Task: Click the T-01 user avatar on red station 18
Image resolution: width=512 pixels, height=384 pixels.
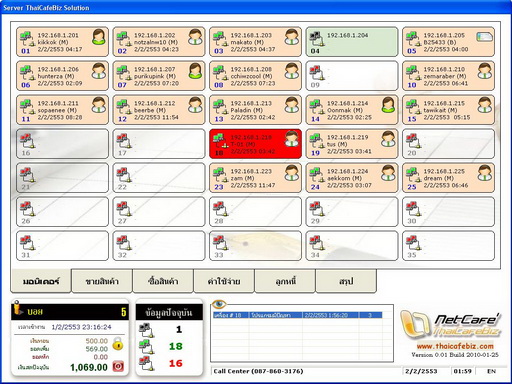Action: (x=292, y=139)
